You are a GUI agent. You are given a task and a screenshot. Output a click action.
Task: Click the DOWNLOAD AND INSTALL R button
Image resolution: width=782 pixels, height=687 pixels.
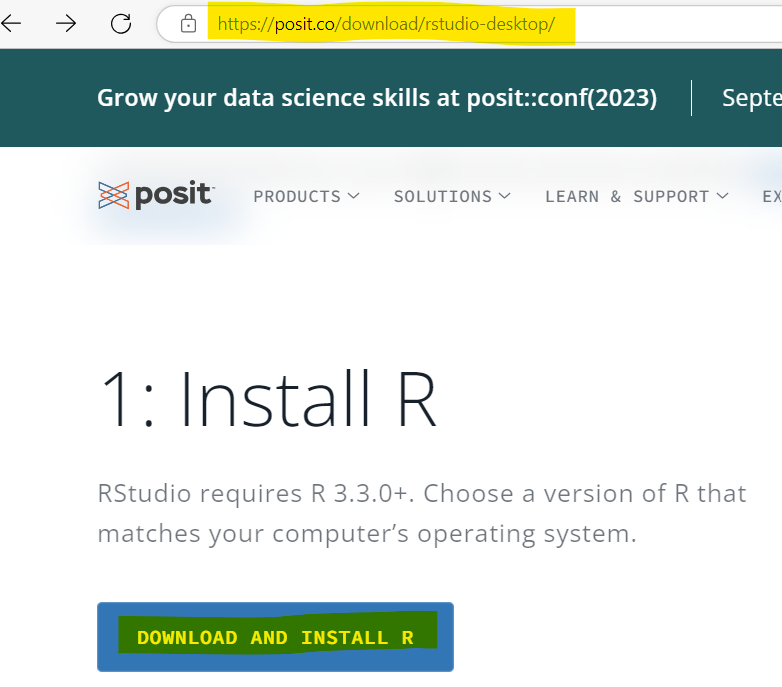pyautogui.click(x=275, y=637)
